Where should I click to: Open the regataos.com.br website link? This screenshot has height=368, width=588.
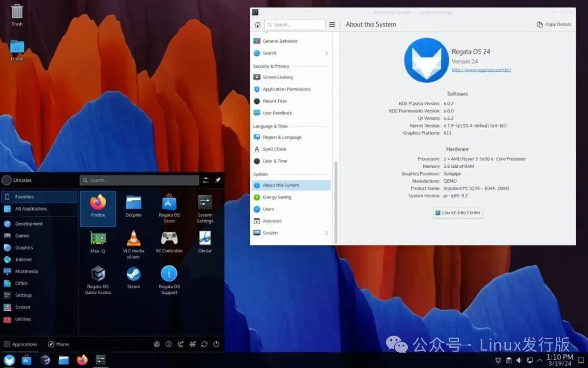pyautogui.click(x=482, y=70)
